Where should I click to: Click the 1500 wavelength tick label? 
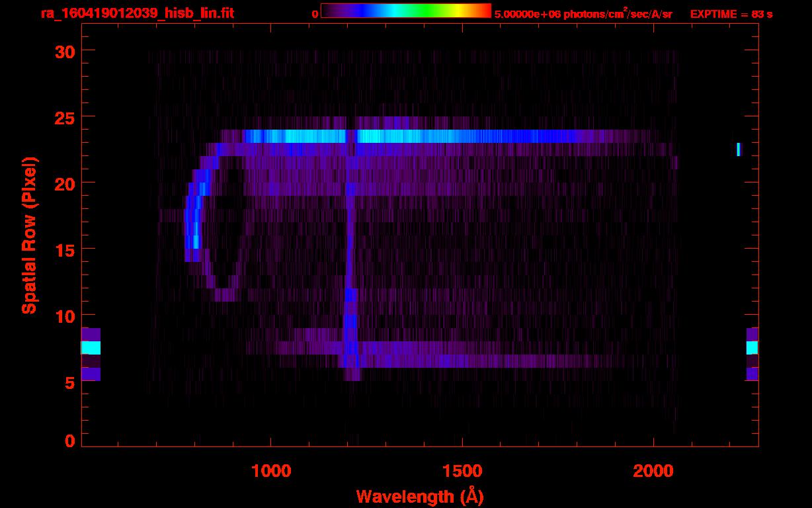[462, 471]
